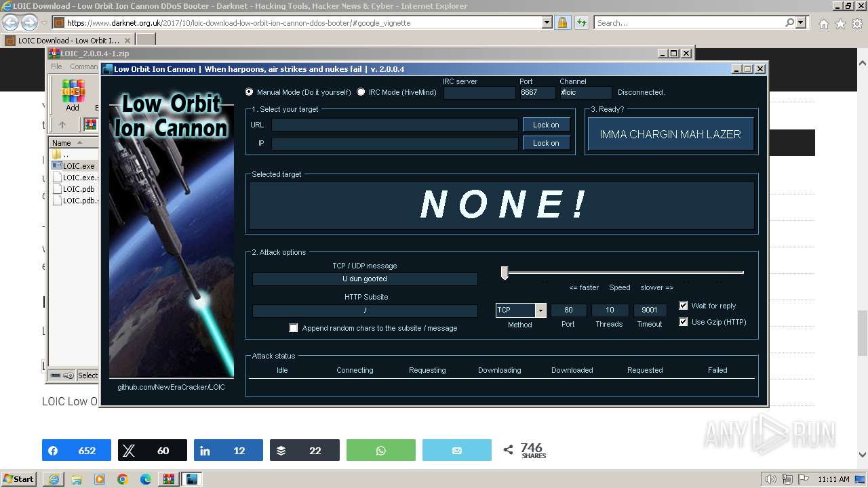Open Microsoft Edge from the taskbar
The height and width of the screenshot is (488, 868).
pyautogui.click(x=145, y=479)
